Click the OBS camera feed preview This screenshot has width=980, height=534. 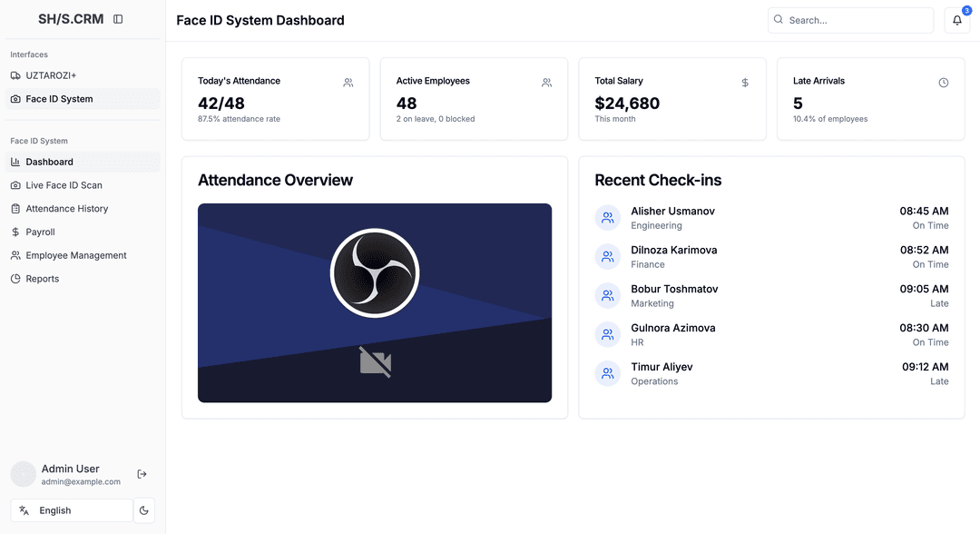pyautogui.click(x=375, y=272)
